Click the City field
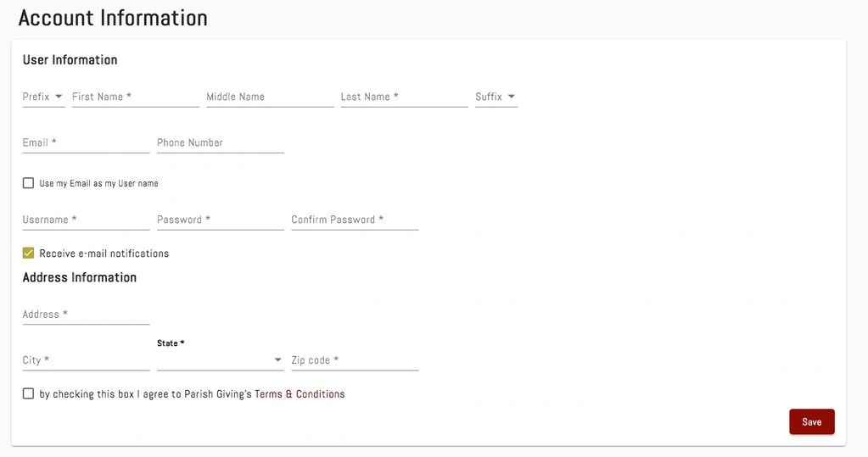 point(86,360)
